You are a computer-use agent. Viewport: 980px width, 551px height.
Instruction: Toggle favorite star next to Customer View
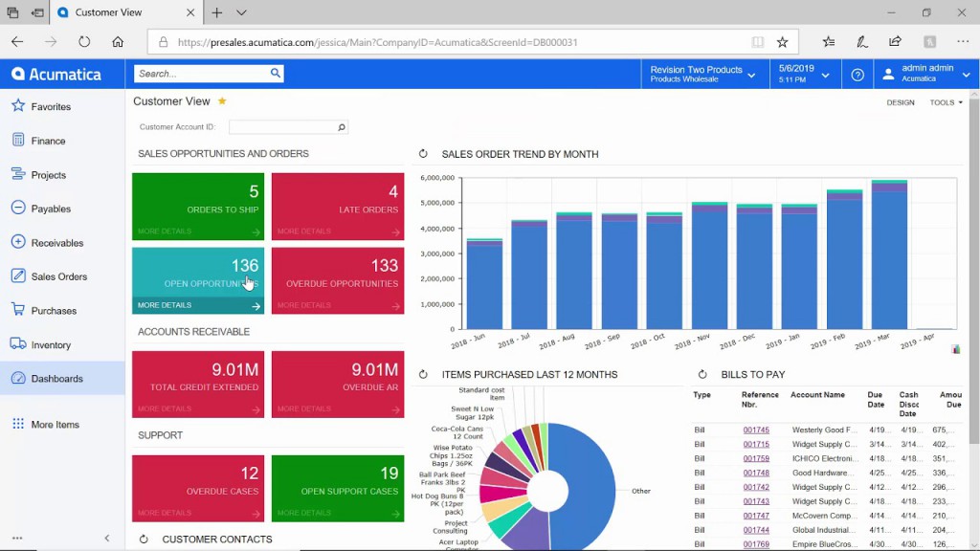click(222, 101)
